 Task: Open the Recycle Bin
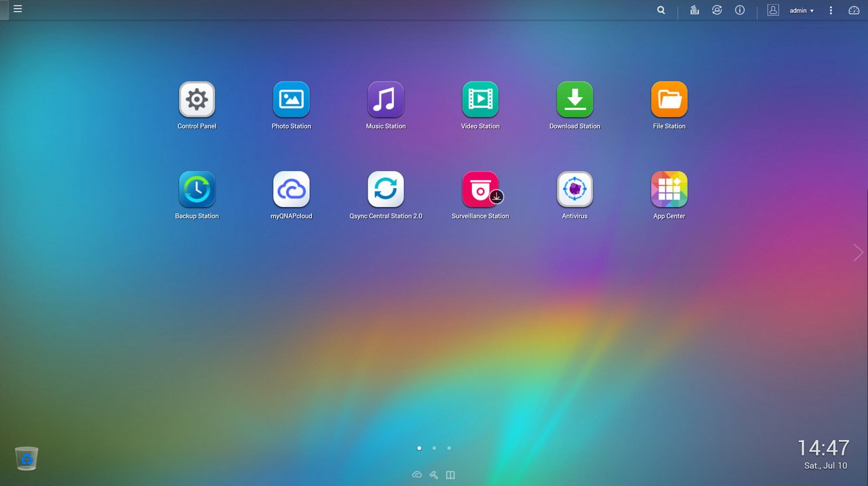pyautogui.click(x=26, y=459)
